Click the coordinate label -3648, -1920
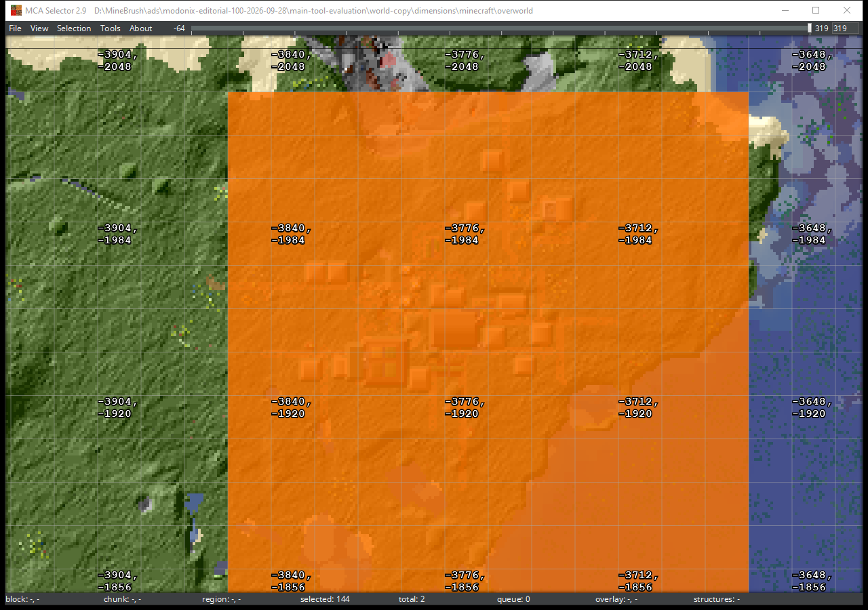 point(812,408)
